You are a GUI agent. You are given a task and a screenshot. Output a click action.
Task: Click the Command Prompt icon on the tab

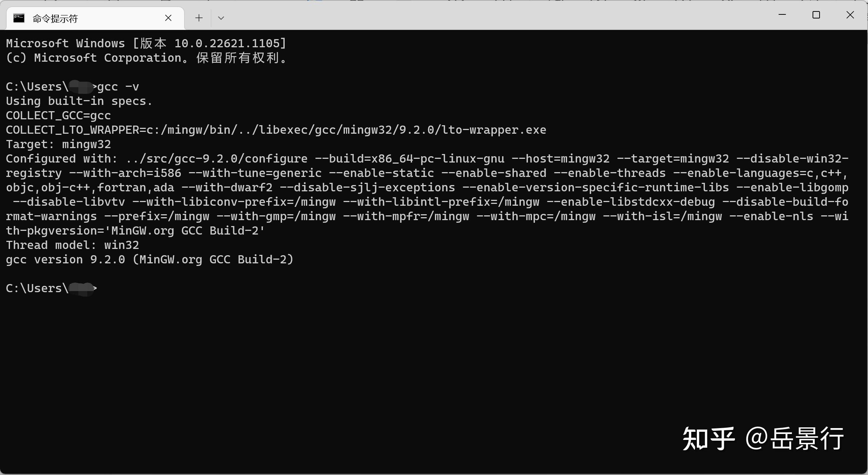tap(18, 18)
